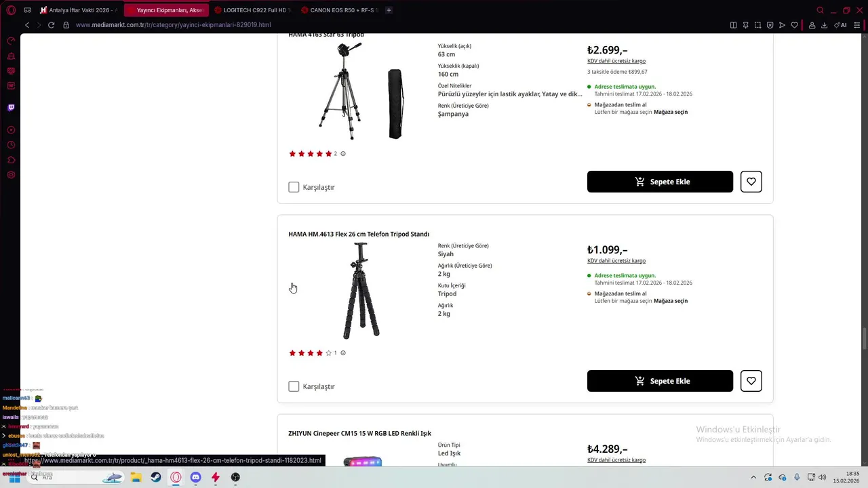Open Settings gear icon in sidebar

(11, 175)
